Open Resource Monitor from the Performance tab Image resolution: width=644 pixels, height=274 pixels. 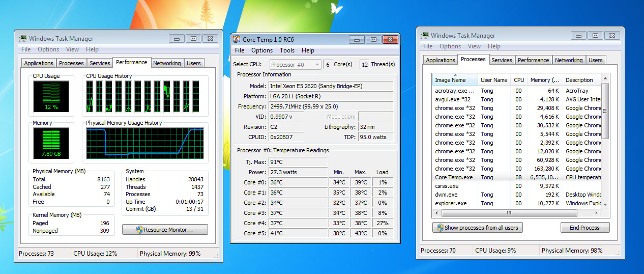tap(165, 230)
